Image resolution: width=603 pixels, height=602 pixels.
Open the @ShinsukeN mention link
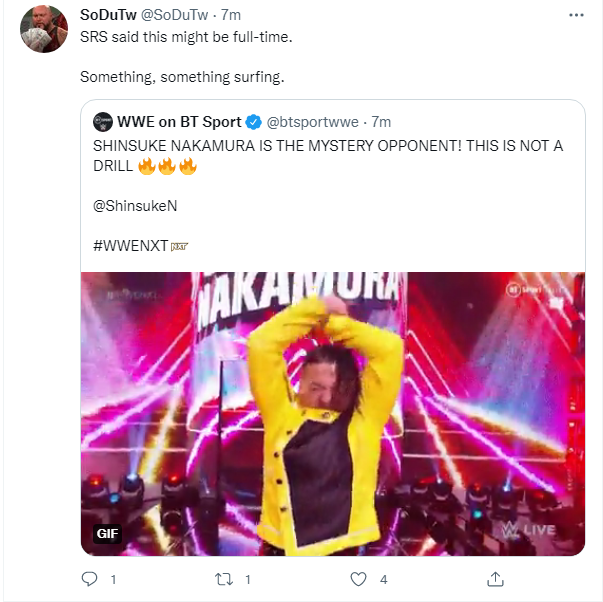click(x=135, y=206)
